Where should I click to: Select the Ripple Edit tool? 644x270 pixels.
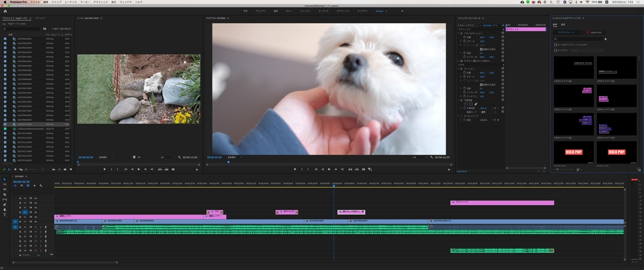(5, 189)
